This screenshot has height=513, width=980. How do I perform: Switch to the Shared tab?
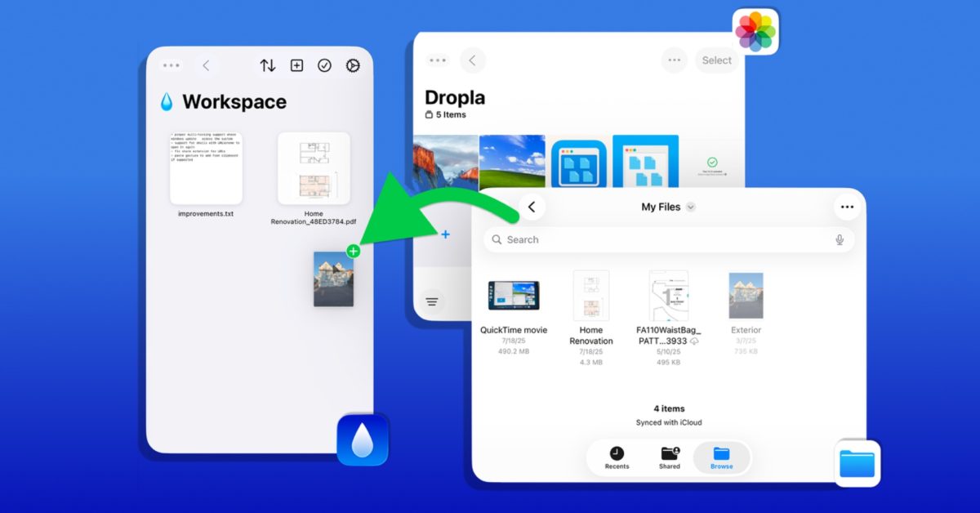[x=669, y=457]
